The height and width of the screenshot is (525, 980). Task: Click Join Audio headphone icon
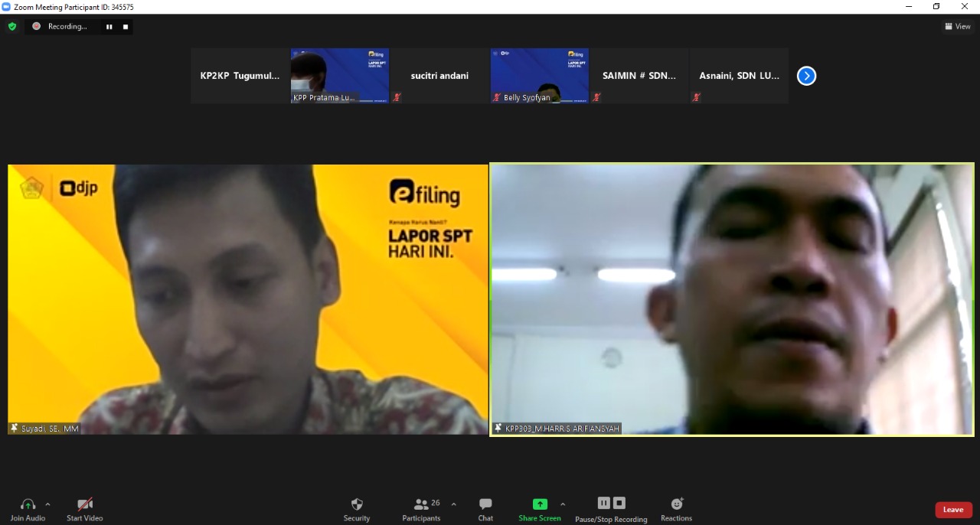point(28,505)
